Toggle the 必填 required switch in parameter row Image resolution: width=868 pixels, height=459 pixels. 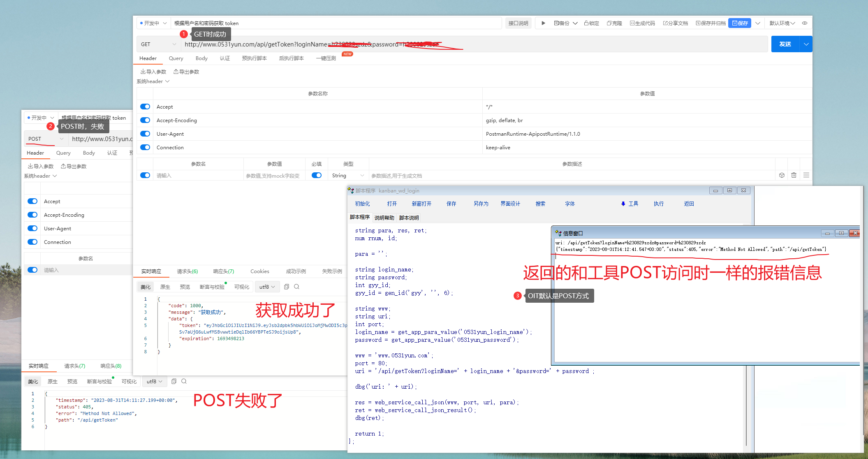click(317, 175)
